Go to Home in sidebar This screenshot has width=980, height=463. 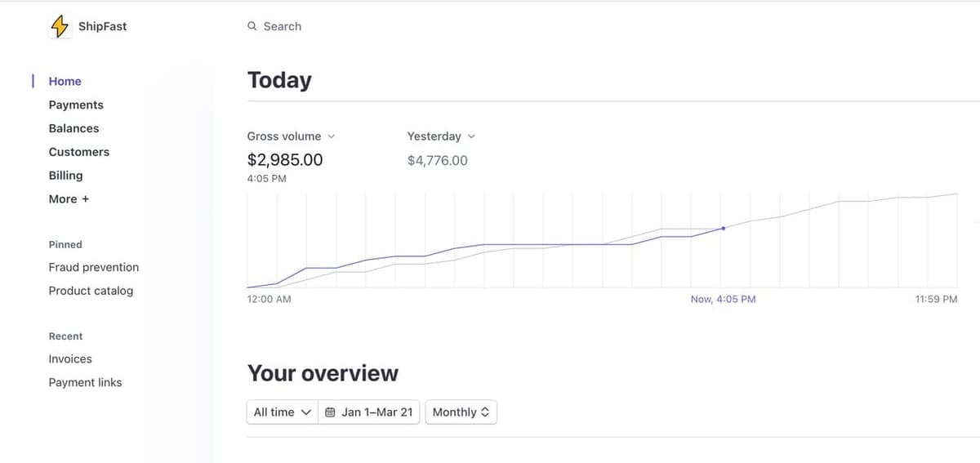pos(65,82)
